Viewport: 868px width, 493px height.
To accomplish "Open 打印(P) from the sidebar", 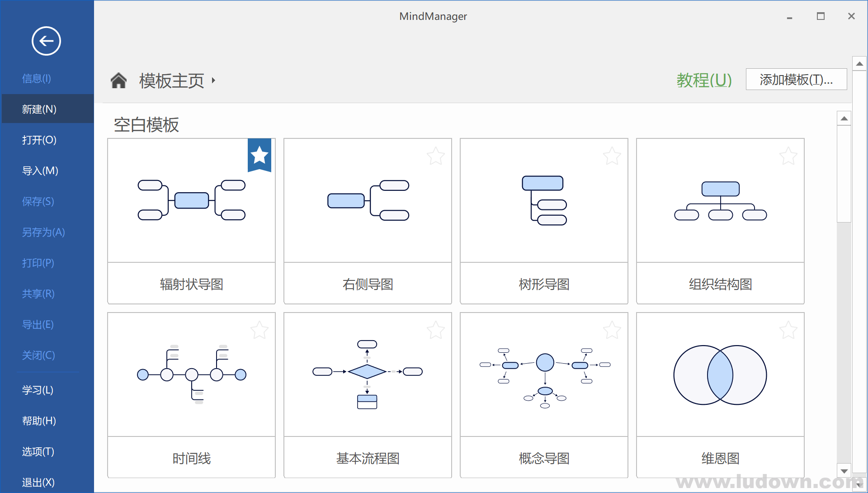I will pyautogui.click(x=38, y=263).
